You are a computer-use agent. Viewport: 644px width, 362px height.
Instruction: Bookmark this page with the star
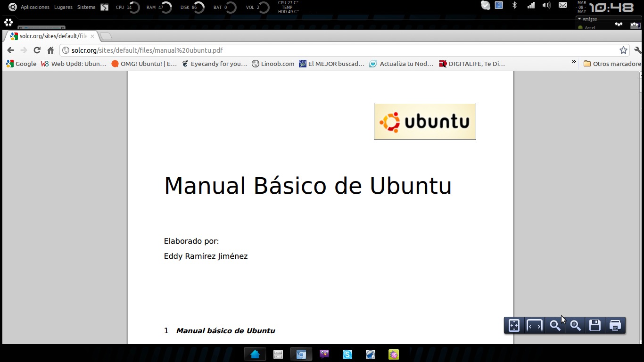pos(623,50)
